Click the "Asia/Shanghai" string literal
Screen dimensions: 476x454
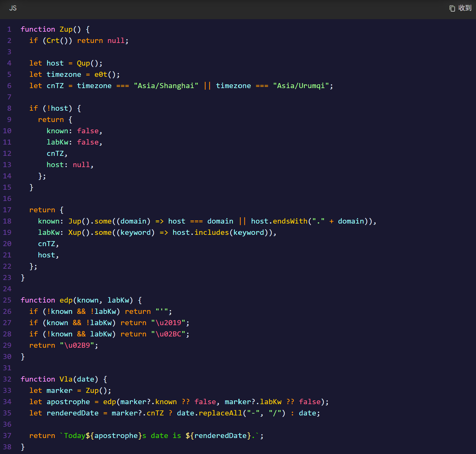(x=166, y=86)
